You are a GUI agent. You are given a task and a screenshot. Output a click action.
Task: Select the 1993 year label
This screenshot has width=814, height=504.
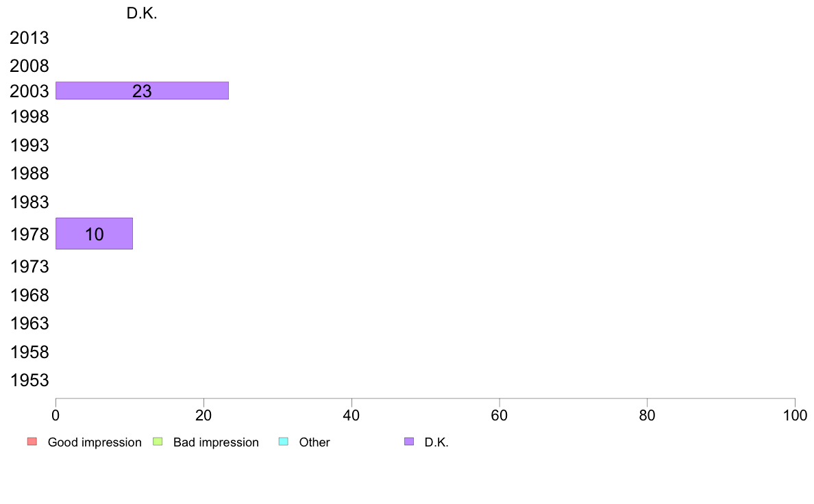tap(29, 145)
